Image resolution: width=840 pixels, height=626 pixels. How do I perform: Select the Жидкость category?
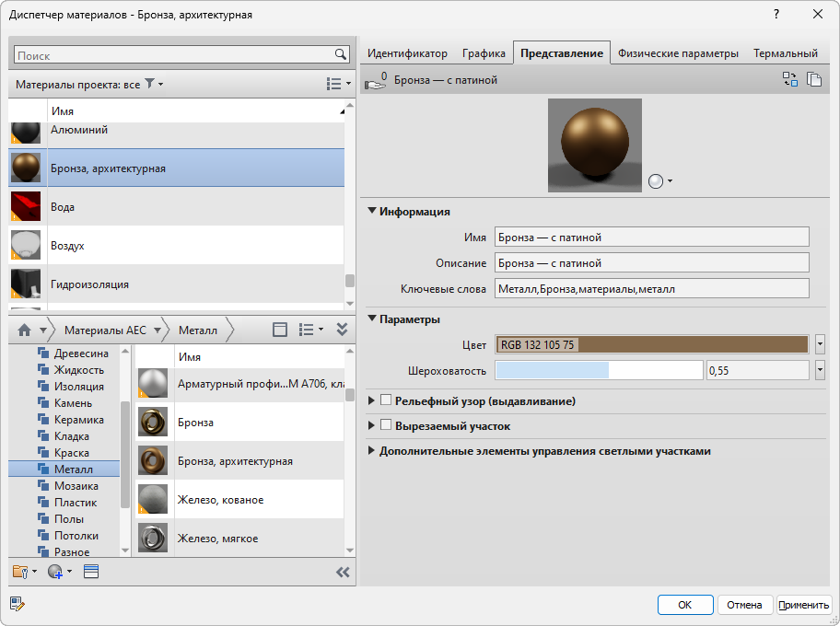(71, 369)
